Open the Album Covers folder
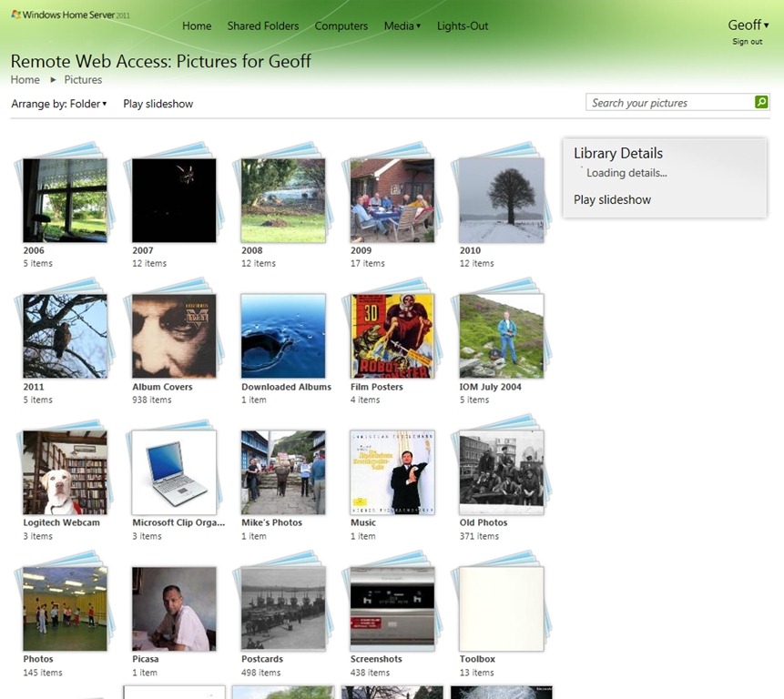Screen dimensions: 784x699 point(174,336)
